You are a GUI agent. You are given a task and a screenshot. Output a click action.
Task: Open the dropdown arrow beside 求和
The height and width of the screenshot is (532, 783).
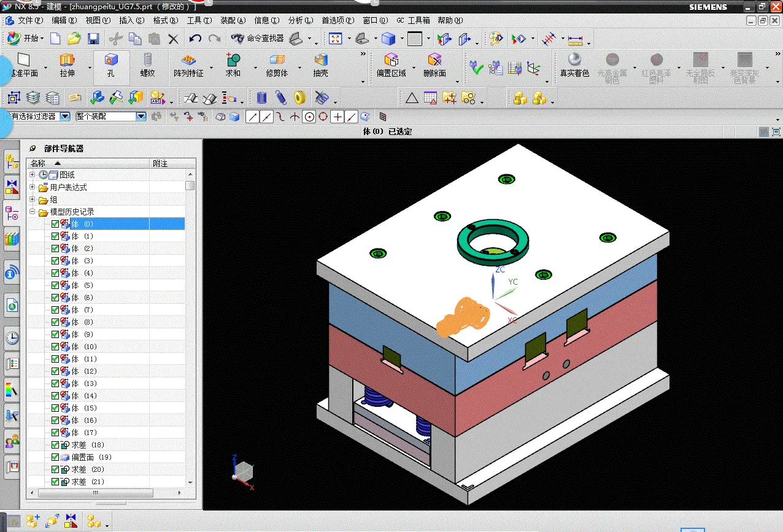pos(255,67)
